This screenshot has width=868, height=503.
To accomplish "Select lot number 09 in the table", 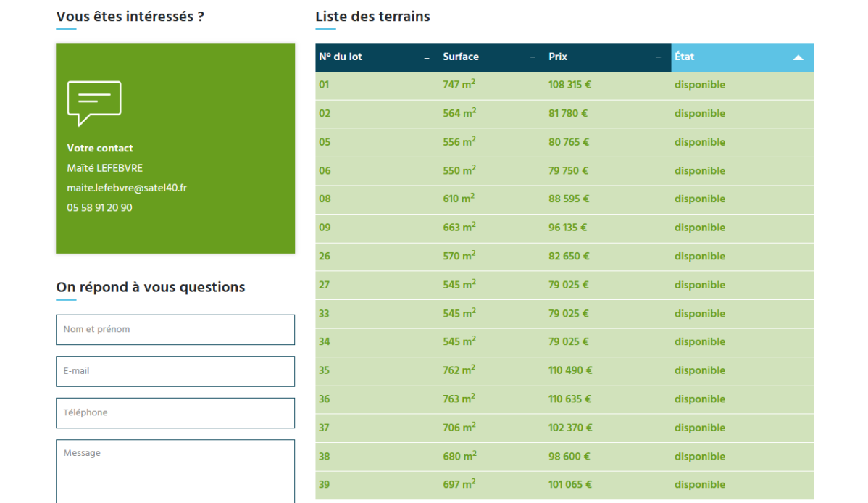I will click(325, 228).
